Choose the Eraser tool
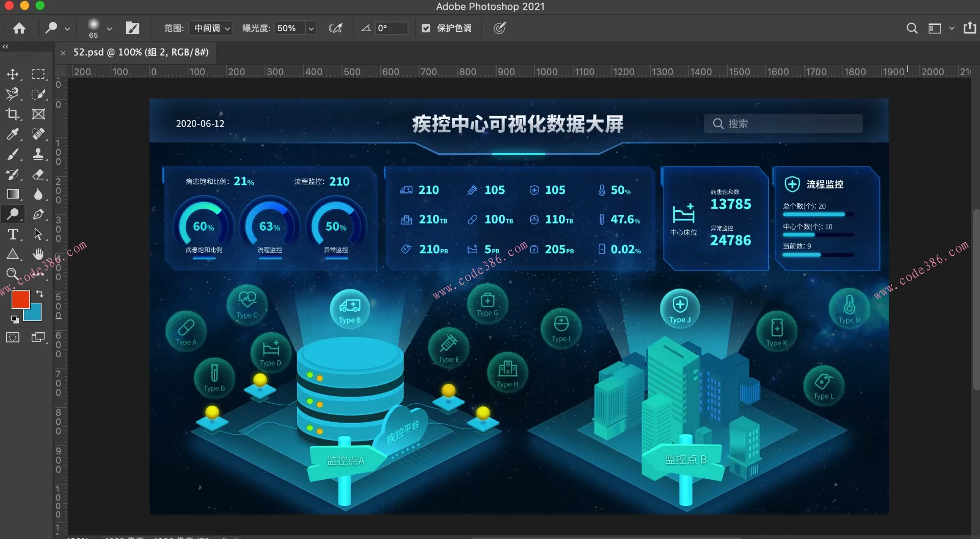Viewport: 980px width, 539px height. pyautogui.click(x=38, y=174)
